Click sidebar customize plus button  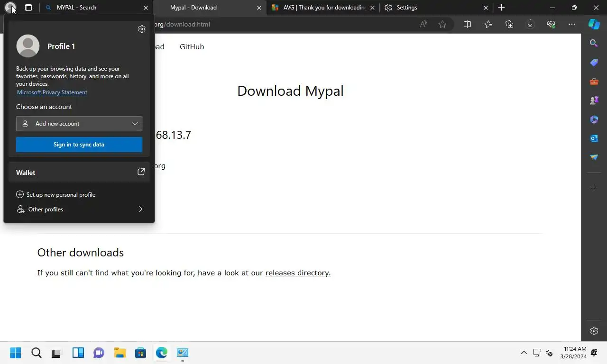coord(594,188)
